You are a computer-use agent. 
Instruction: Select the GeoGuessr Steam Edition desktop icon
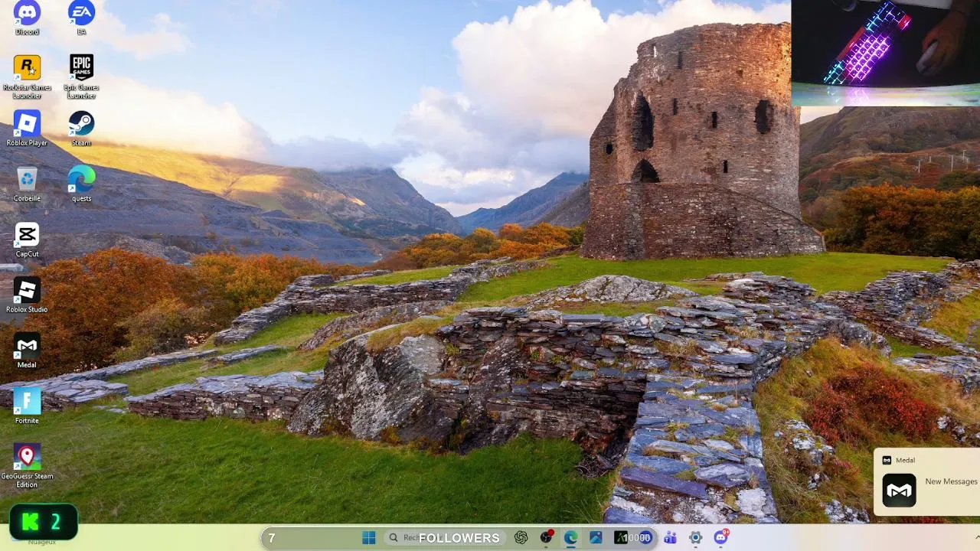tap(27, 466)
